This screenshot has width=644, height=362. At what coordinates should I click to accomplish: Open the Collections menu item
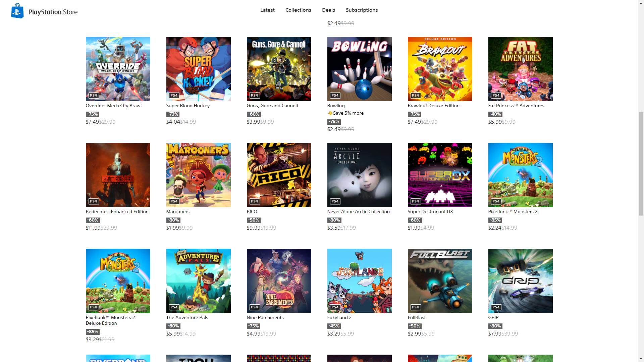click(298, 10)
